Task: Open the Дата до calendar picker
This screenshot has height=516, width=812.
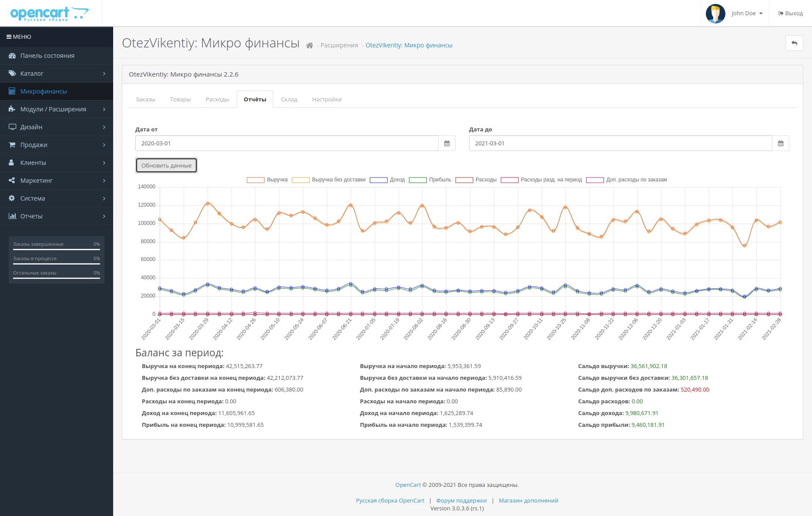Action: pos(781,143)
